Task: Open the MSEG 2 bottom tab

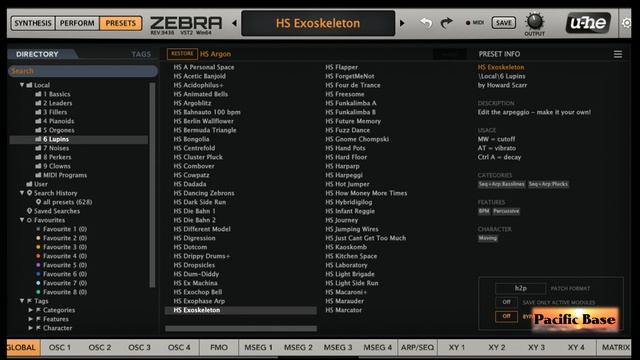Action: (x=298, y=347)
